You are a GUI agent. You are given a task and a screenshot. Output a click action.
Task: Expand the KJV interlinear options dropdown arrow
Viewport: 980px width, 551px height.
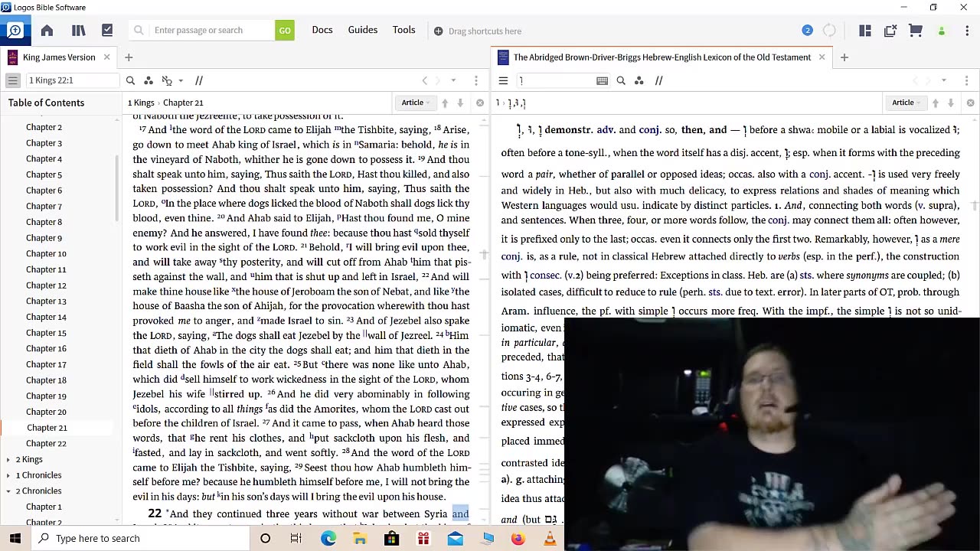click(x=181, y=80)
